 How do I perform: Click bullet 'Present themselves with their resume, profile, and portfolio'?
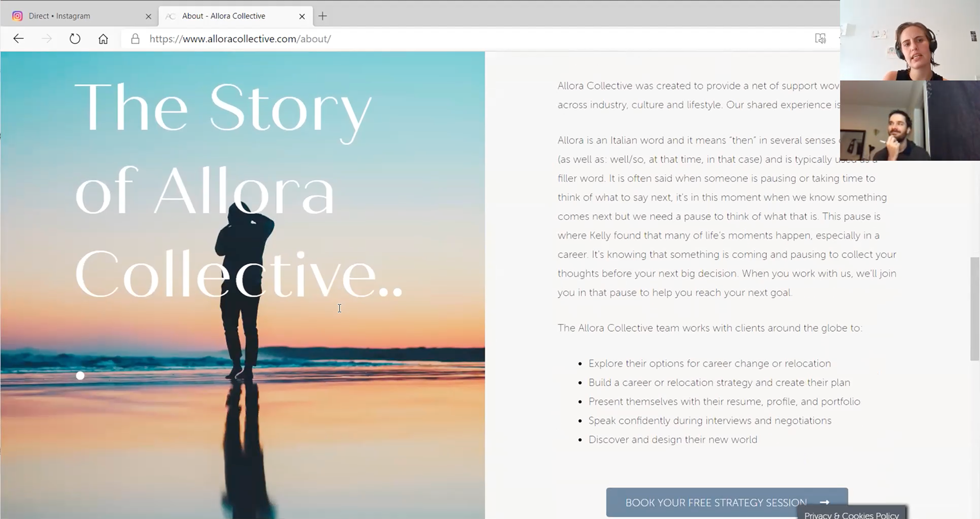724,402
